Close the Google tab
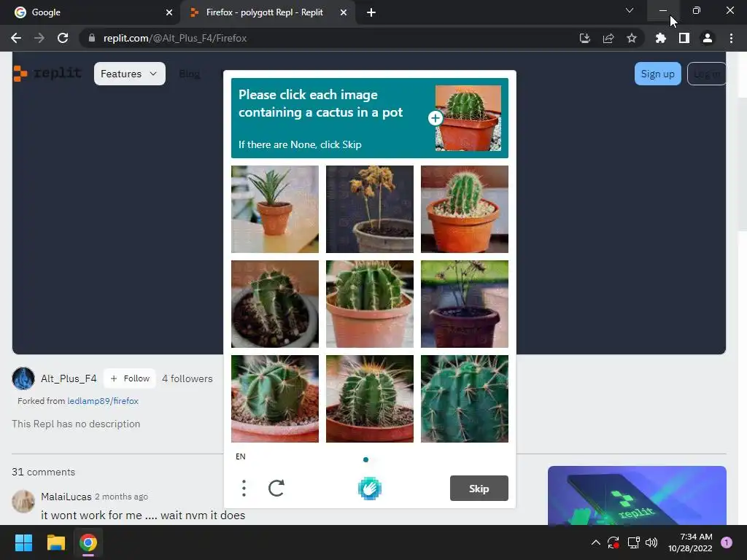This screenshot has height=560, width=747. (x=169, y=12)
